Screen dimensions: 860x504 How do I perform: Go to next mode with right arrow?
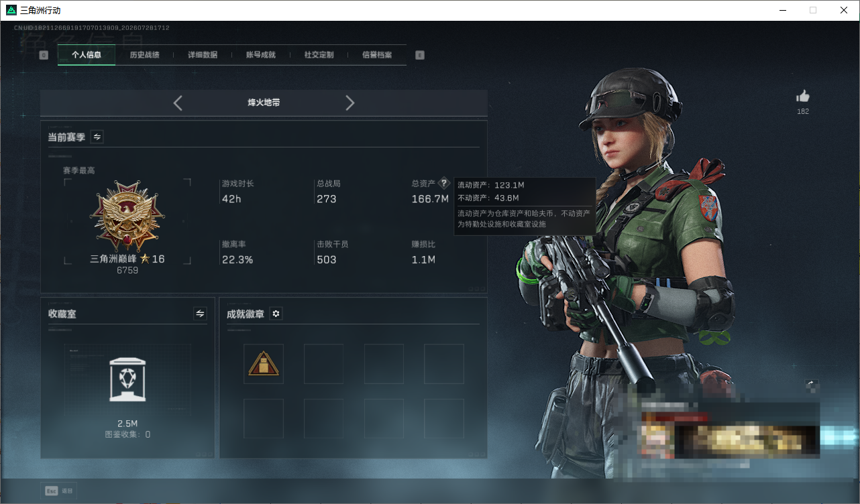click(x=350, y=103)
